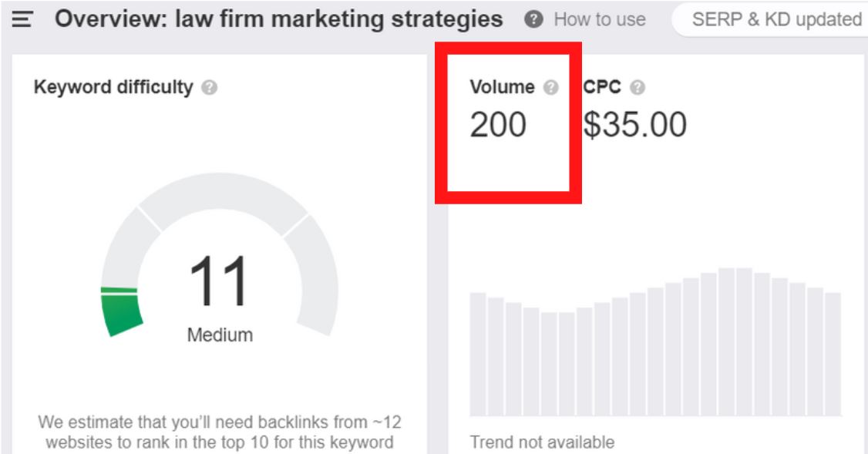Click the question-mark icon before "How to use"
The image size is (868, 454).
pos(534,20)
